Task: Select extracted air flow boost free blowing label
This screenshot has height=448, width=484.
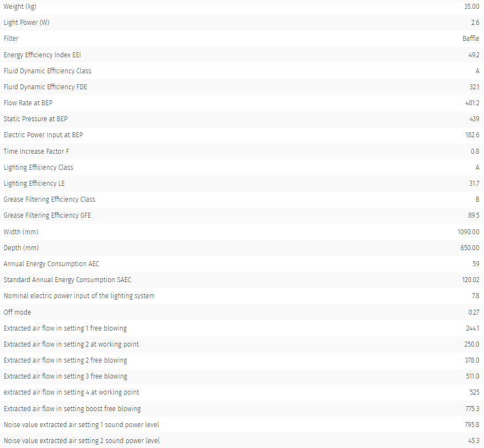Action: (x=72, y=409)
